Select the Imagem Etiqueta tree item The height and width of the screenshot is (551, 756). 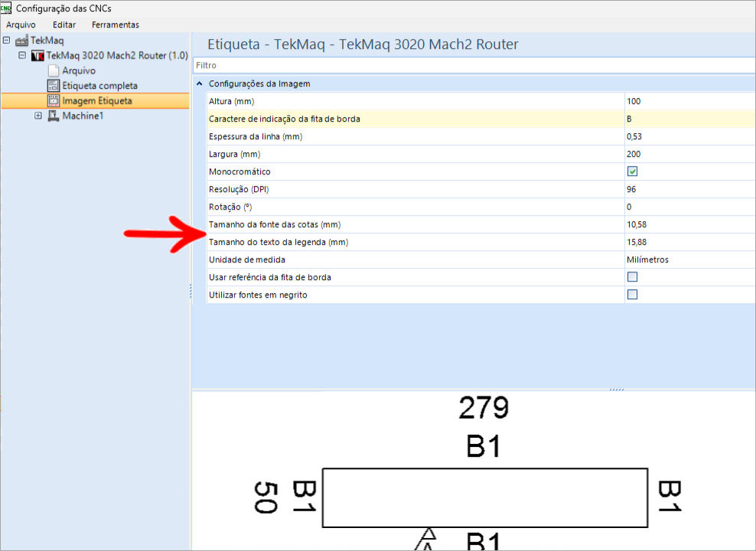click(97, 100)
